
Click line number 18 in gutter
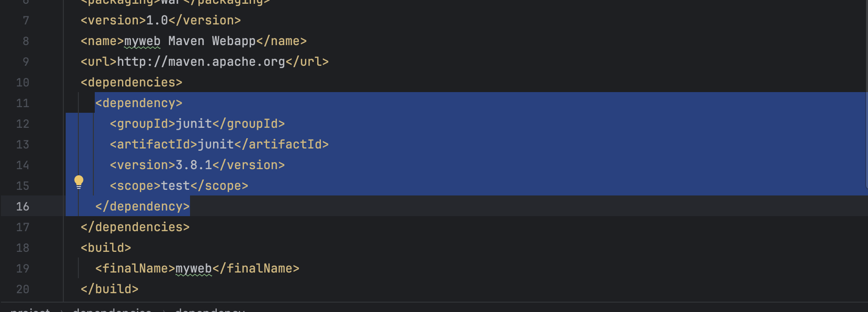click(x=23, y=248)
